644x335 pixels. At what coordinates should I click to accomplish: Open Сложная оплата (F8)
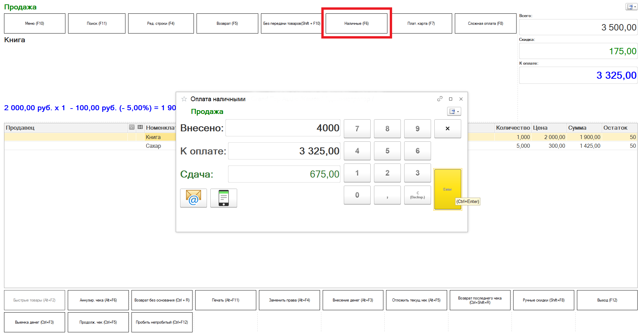(x=485, y=23)
